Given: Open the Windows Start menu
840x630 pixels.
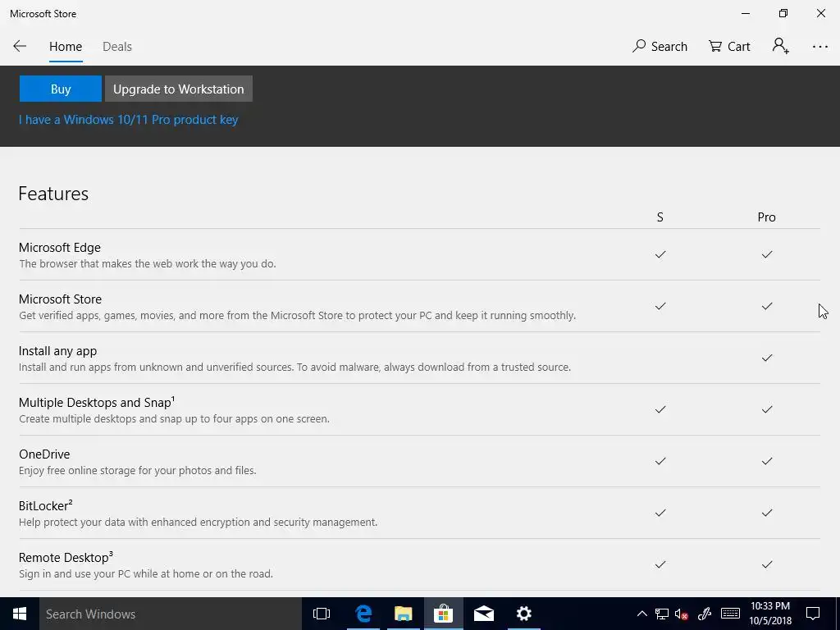Looking at the screenshot, I should 20,614.
